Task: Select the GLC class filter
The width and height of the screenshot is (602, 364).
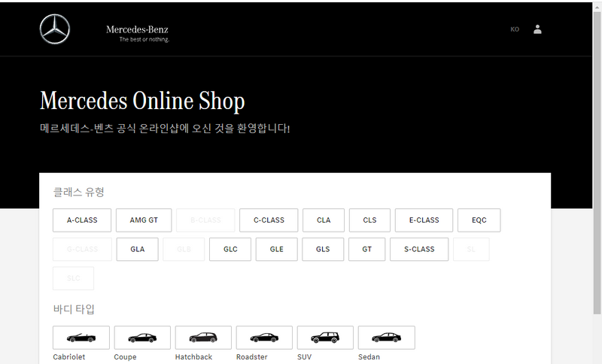Action: click(x=230, y=250)
